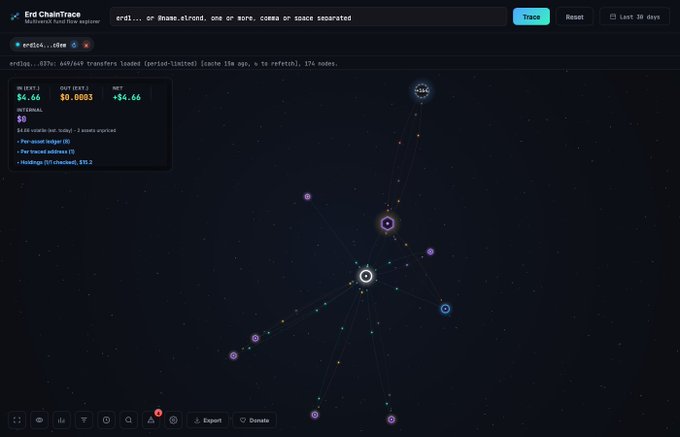Open the filter funnel tool
The height and width of the screenshot is (437, 680).
click(x=84, y=420)
